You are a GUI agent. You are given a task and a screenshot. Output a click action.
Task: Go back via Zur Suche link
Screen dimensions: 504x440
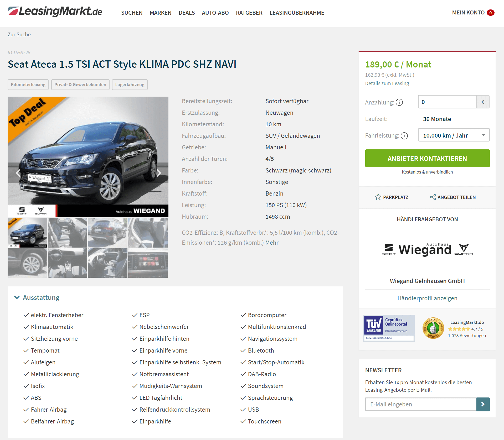point(19,34)
